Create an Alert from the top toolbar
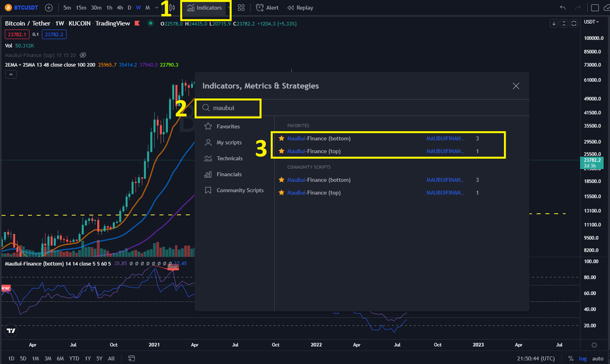Screen dimensions: 610x364 pos(267,8)
